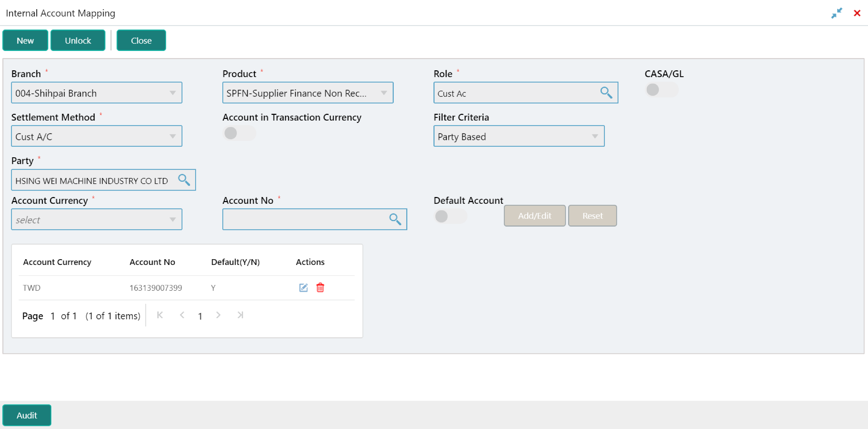
Task: Click the Y default value cell
Action: [213, 288]
